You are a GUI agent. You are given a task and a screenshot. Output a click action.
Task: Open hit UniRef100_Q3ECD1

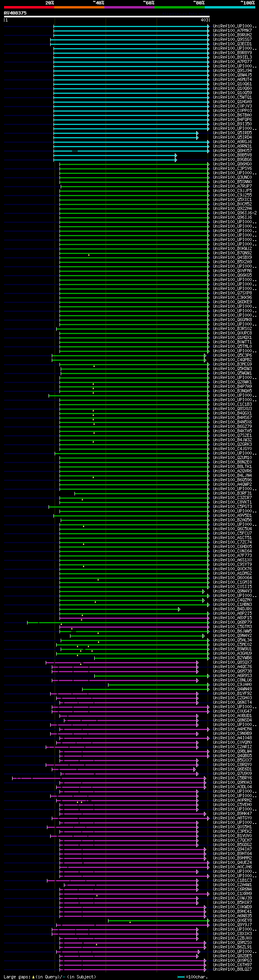[x=232, y=44]
